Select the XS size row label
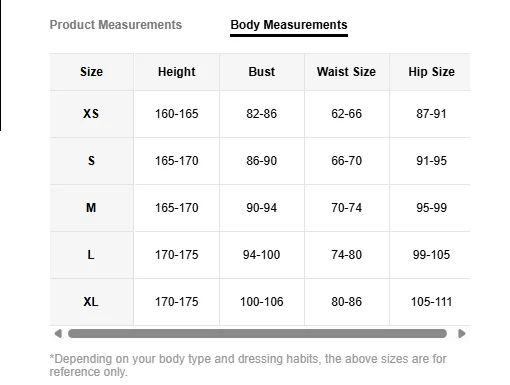Screen dimensions: 510x385 click(x=92, y=114)
